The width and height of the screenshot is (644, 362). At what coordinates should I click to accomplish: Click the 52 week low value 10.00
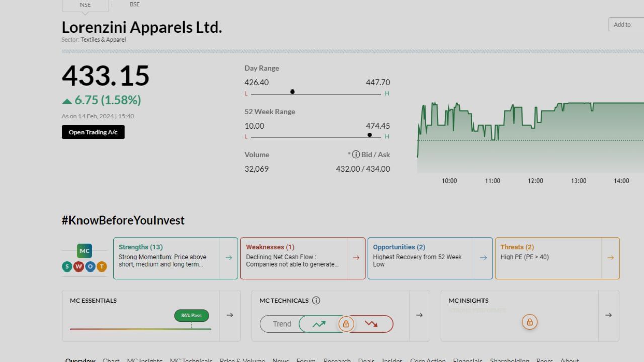click(x=254, y=126)
